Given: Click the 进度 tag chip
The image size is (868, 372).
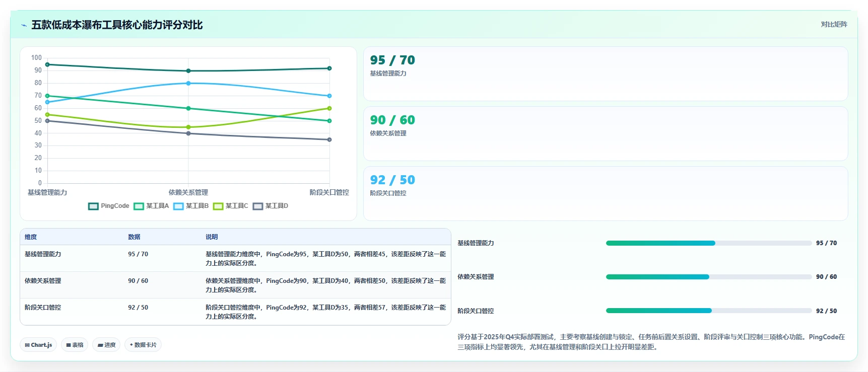Looking at the screenshot, I should pos(106,345).
